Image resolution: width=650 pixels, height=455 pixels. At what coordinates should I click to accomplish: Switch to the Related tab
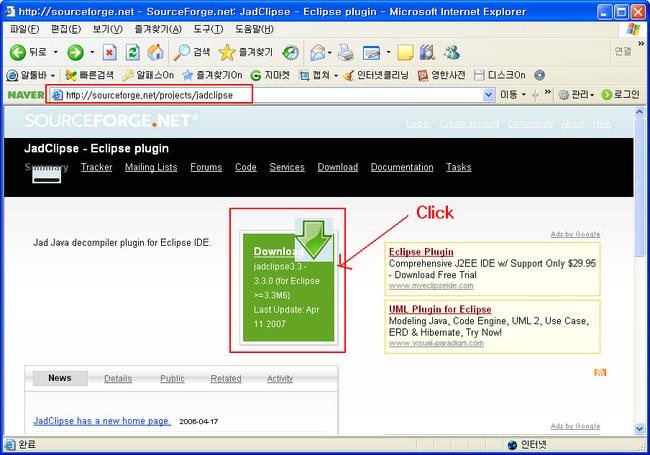226,378
